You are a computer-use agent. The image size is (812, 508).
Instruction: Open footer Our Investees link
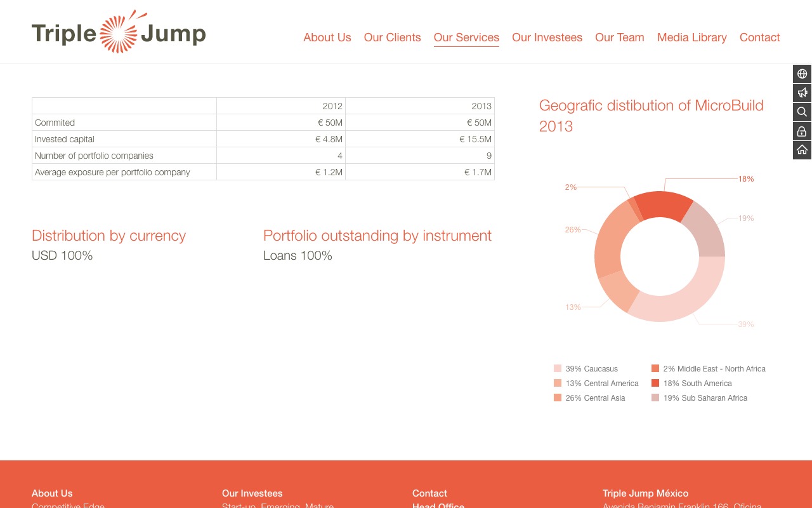click(x=252, y=493)
